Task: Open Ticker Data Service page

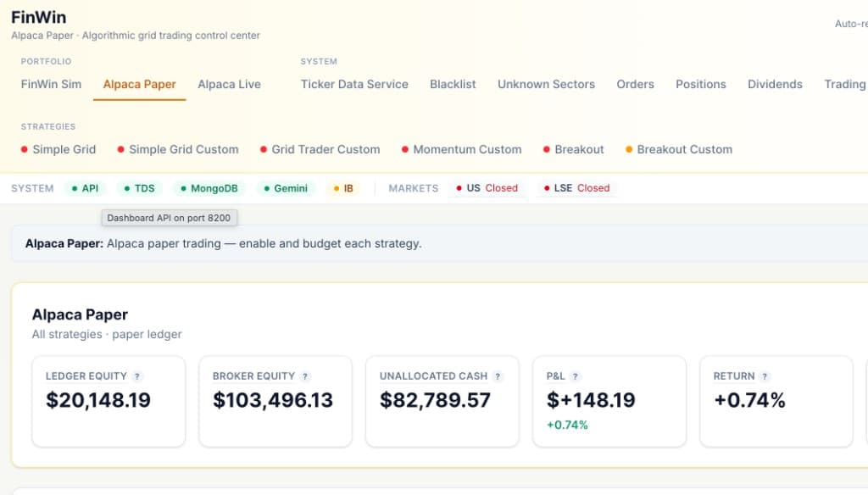Action: point(354,84)
